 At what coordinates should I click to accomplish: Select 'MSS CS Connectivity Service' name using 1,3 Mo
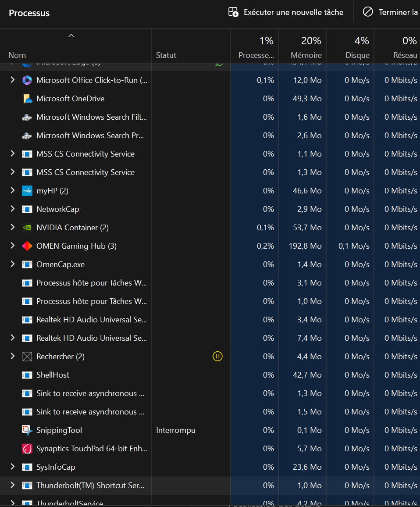tap(85, 172)
